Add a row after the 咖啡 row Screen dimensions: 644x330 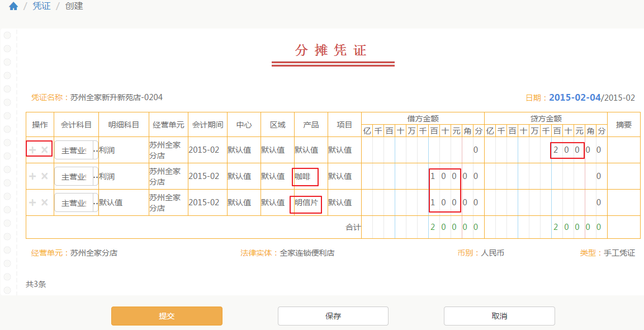pos(32,176)
